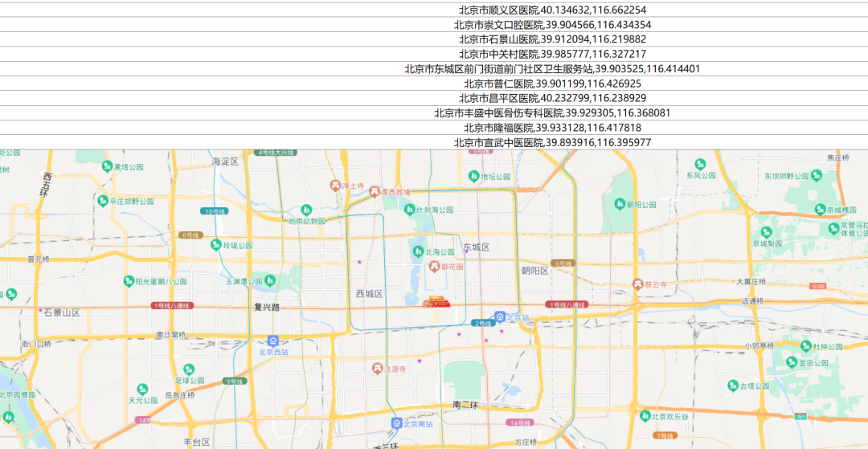Select row 北京市崇文口腔医院,39.904566,116.434354
Screen dimensions: 868x449
(x=434, y=25)
